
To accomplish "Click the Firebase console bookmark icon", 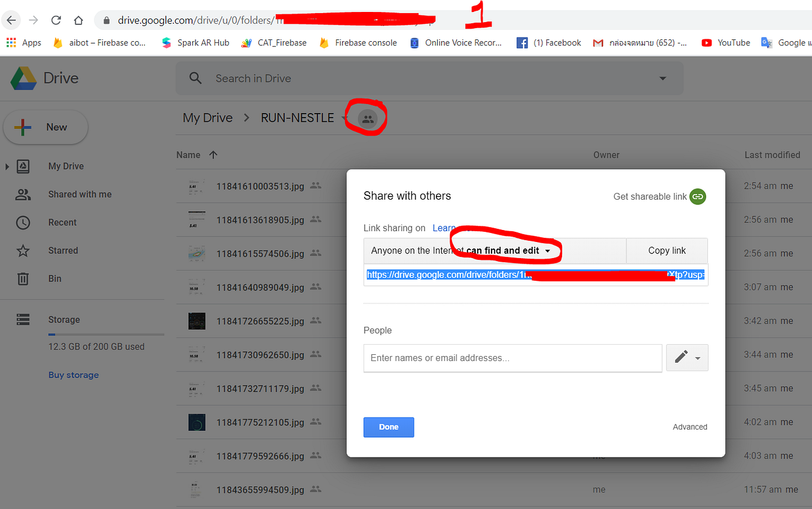I will pos(323,42).
